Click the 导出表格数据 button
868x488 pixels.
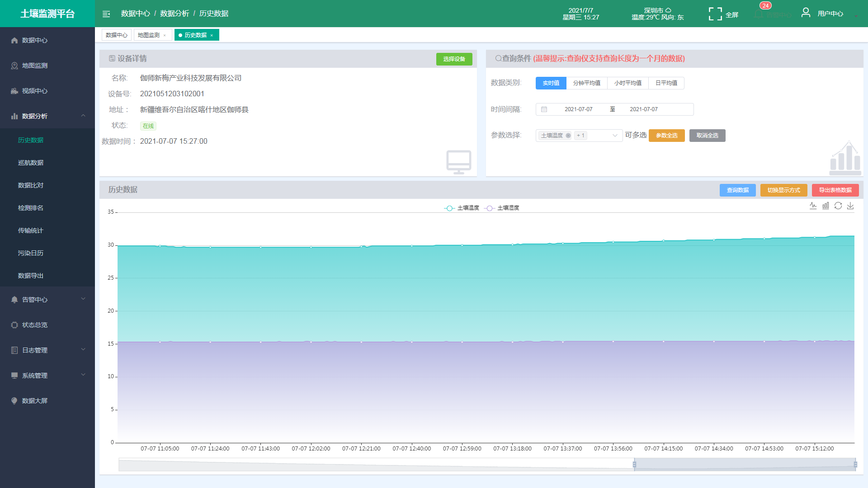click(x=835, y=190)
